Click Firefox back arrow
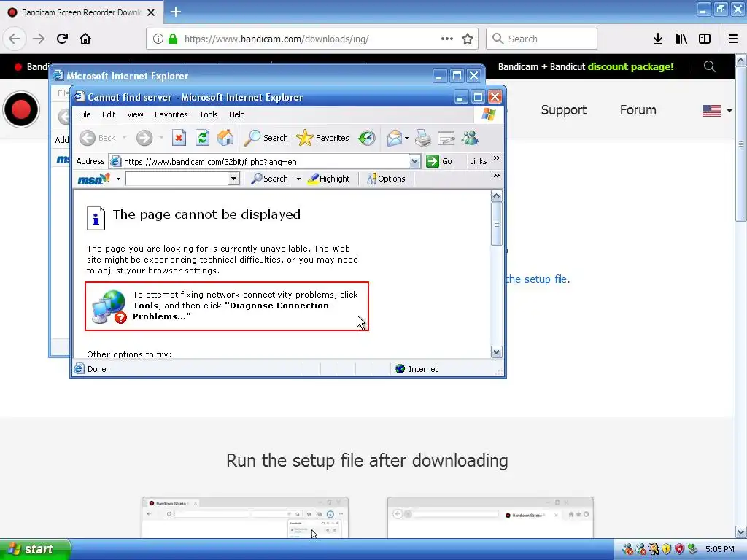 15,39
